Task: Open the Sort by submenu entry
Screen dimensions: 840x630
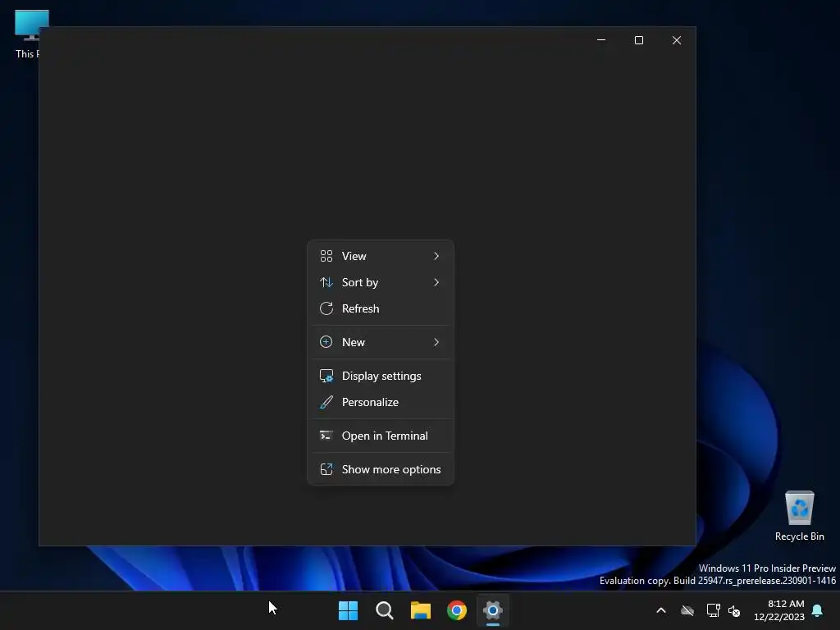Action: (381, 282)
